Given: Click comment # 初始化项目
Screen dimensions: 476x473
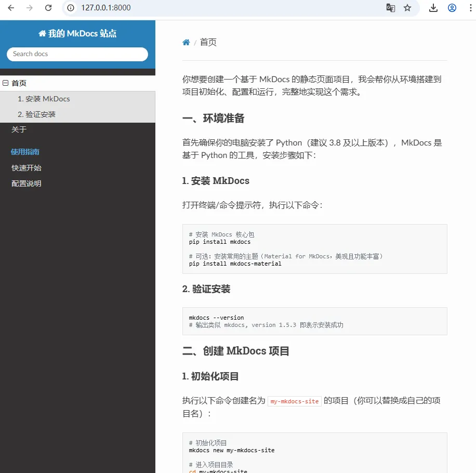Looking at the screenshot, I should (208, 443).
